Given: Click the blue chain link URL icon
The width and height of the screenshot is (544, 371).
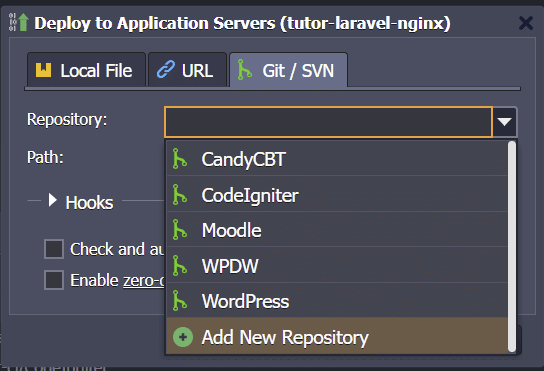Looking at the screenshot, I should coord(166,69).
